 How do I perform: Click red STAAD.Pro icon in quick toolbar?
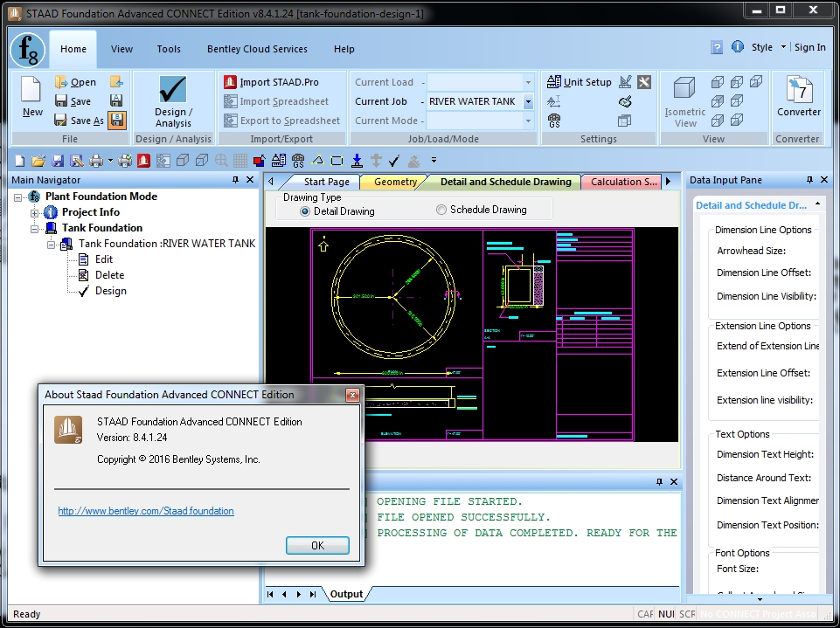143,160
